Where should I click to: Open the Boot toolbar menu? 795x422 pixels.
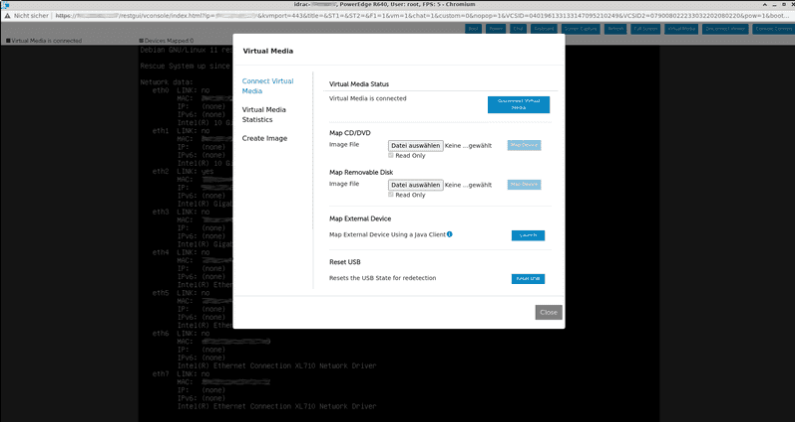pos(473,29)
